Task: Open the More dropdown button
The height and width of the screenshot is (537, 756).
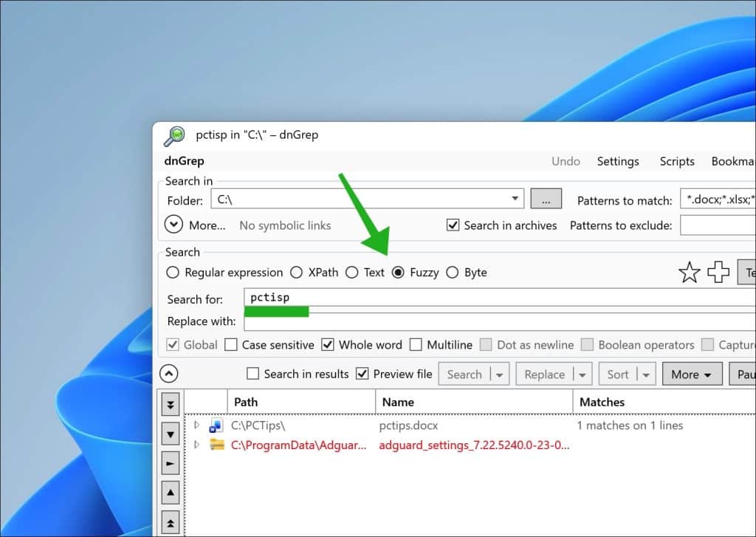Action: (x=692, y=374)
